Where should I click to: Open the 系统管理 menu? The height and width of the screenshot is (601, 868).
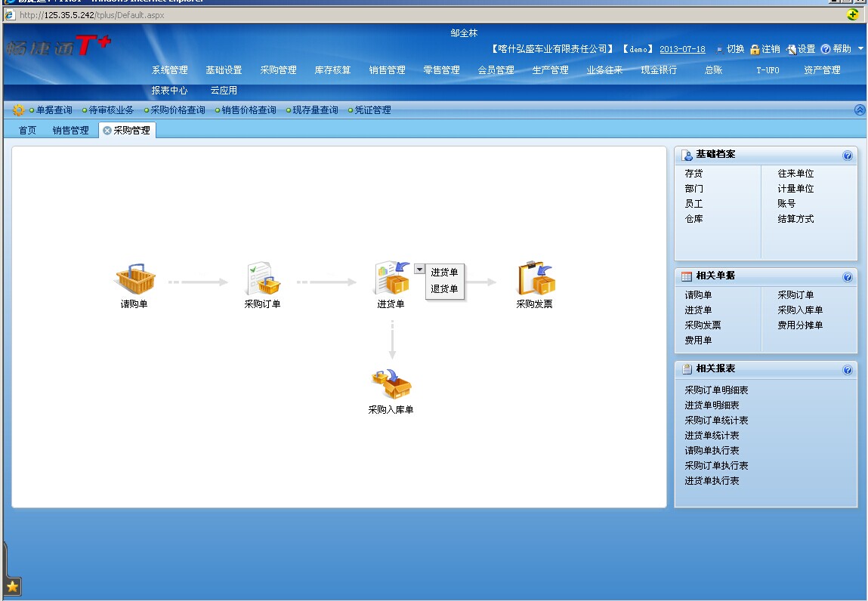(170, 70)
